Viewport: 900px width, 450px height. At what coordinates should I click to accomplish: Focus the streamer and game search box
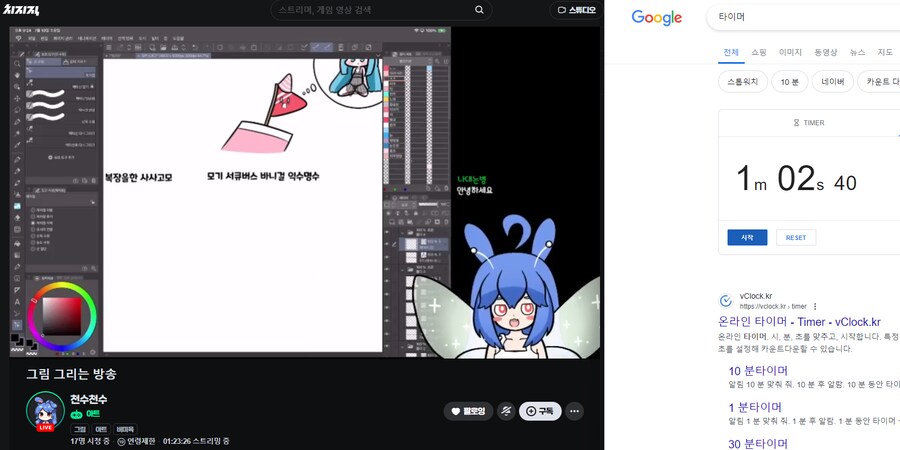[x=381, y=10]
